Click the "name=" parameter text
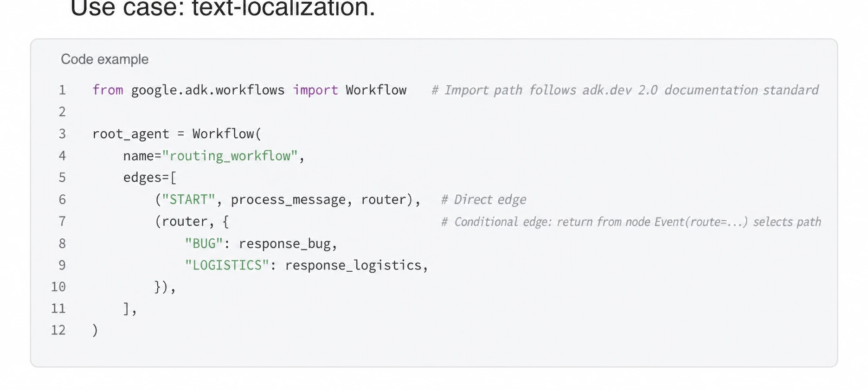Image resolution: width=868 pixels, height=390 pixels. [142, 156]
